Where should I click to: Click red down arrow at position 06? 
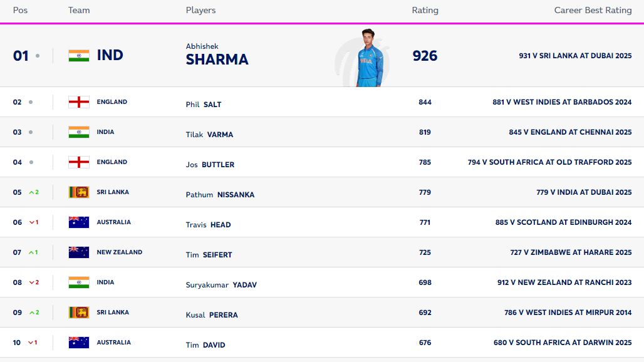[x=31, y=222]
